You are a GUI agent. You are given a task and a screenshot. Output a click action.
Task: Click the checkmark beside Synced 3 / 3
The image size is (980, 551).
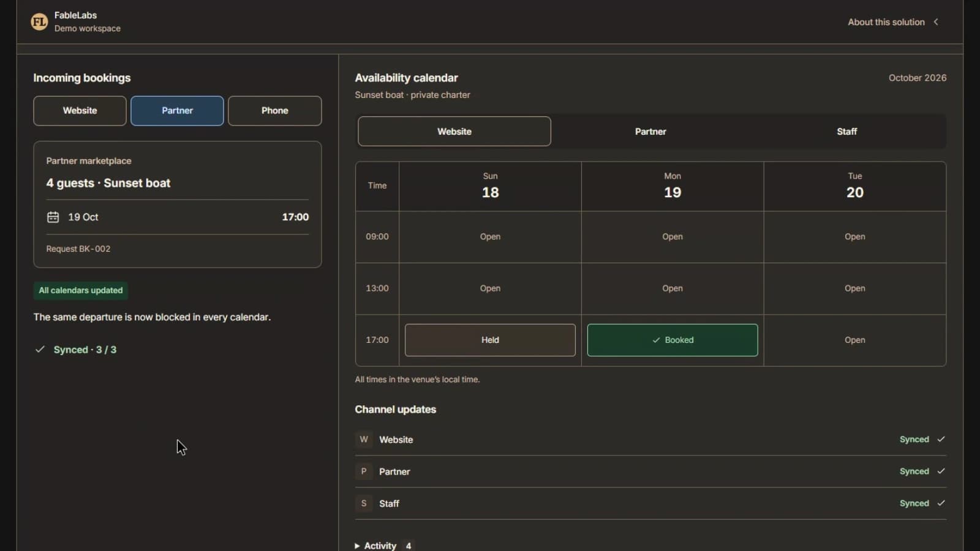(40, 349)
